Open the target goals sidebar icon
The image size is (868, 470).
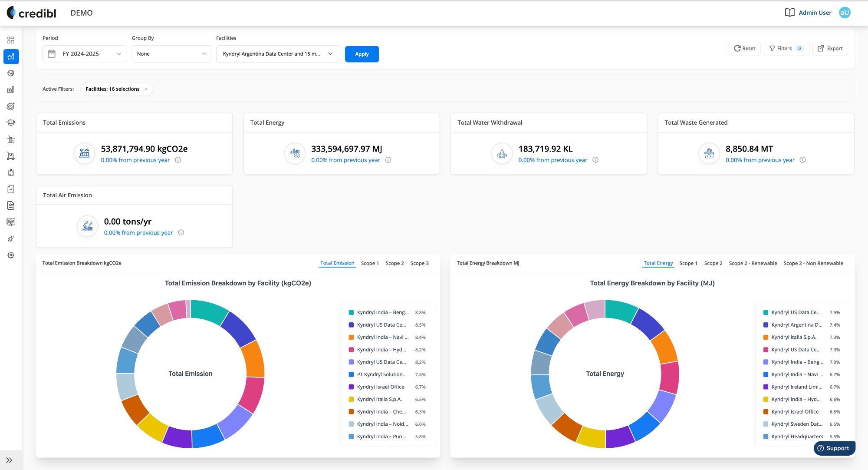pos(11,106)
